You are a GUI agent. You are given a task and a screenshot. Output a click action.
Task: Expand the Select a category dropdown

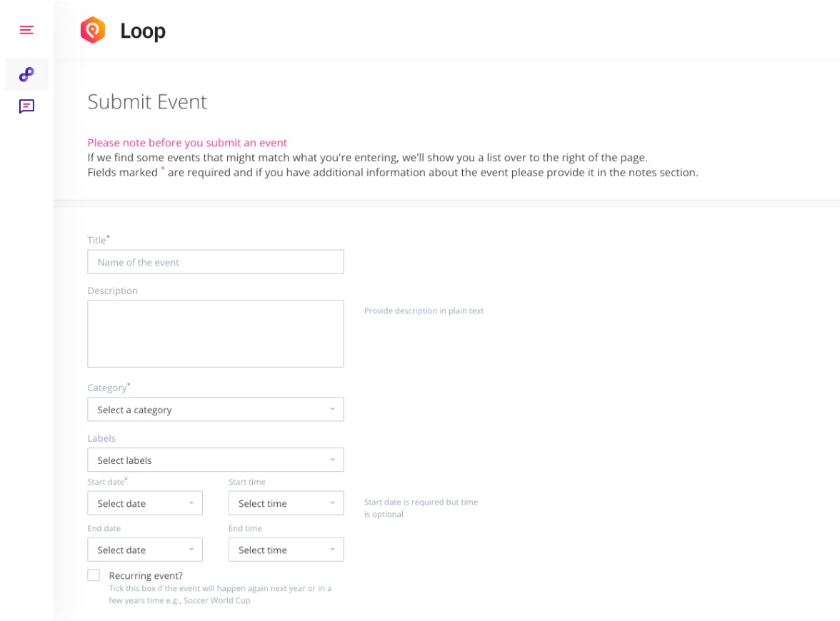pos(216,410)
